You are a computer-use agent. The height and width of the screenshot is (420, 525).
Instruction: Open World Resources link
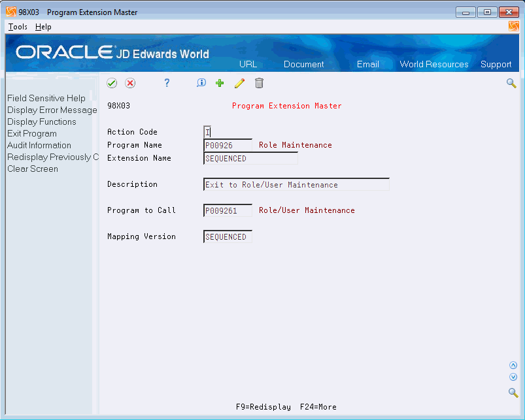pyautogui.click(x=434, y=64)
